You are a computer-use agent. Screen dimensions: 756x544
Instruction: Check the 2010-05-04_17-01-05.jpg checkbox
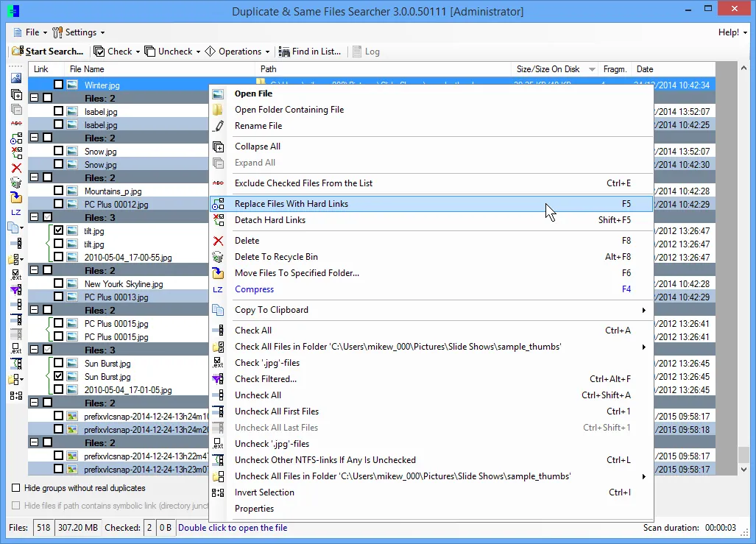click(x=58, y=389)
